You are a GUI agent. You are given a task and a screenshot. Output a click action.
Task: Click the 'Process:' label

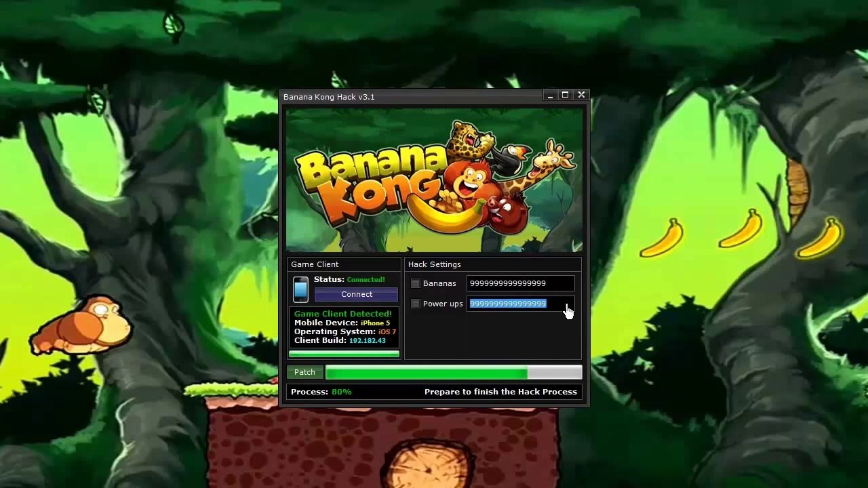[309, 392]
